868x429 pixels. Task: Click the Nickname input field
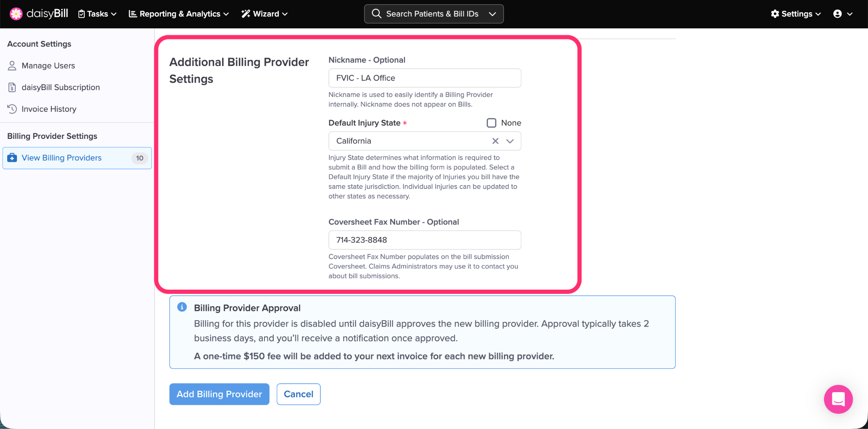click(x=424, y=78)
